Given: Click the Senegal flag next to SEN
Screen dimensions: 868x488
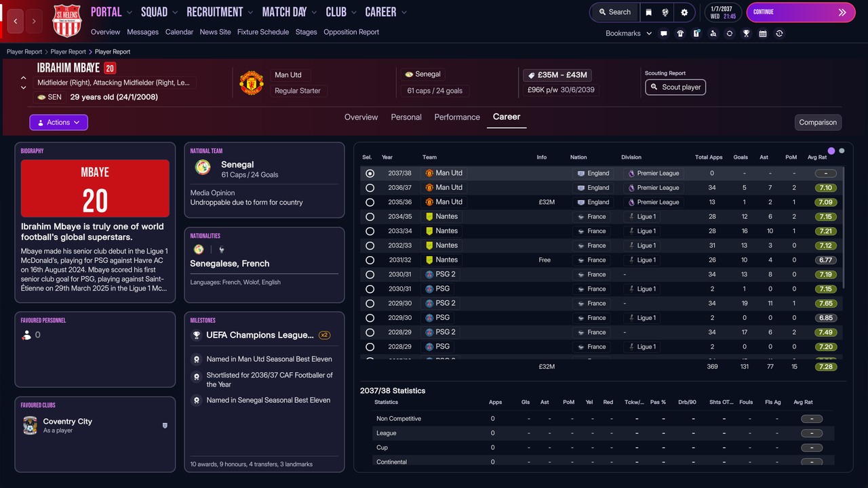Looking at the screenshot, I should click(x=41, y=97).
